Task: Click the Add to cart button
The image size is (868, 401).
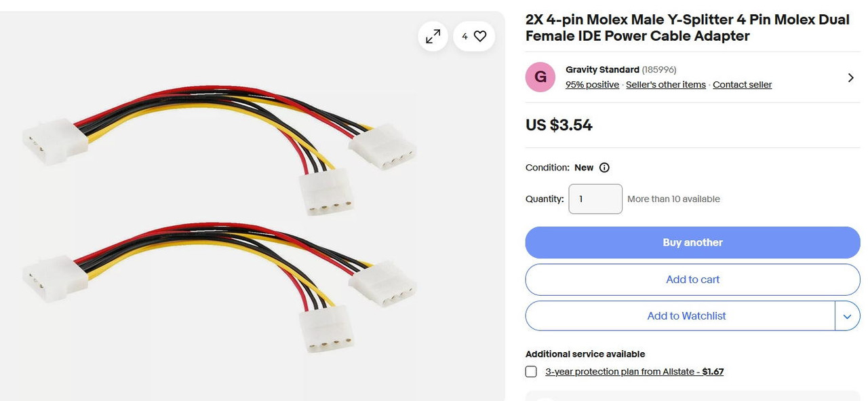Action: 692,280
